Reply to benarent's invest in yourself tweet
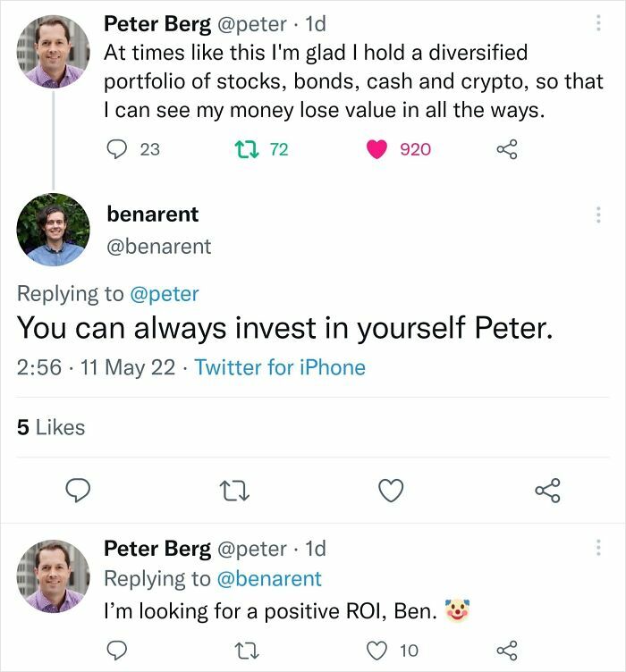This screenshot has height=672, width=626. (x=79, y=490)
